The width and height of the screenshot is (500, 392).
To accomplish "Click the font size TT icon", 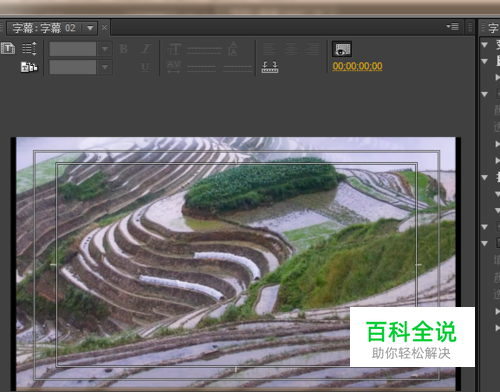I will [174, 49].
